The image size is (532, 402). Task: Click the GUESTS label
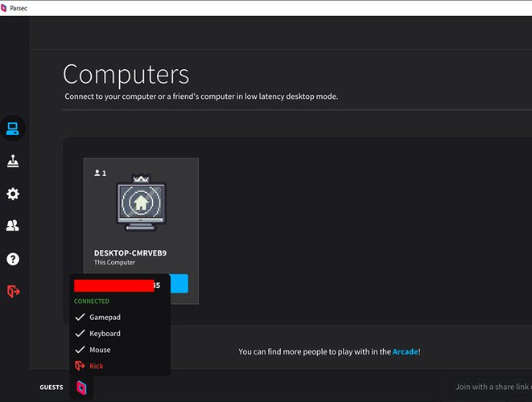pyautogui.click(x=52, y=388)
